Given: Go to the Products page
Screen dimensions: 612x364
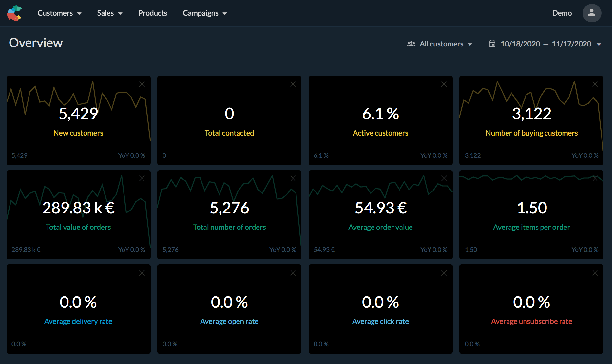Looking at the screenshot, I should pos(153,13).
